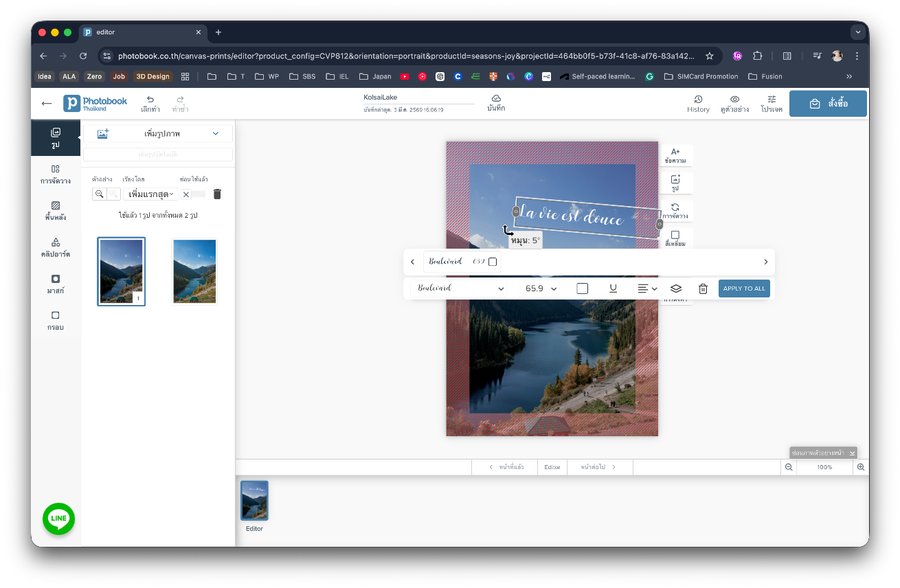Click the eye icon to preview the design
900x588 pixels.
coord(734,100)
